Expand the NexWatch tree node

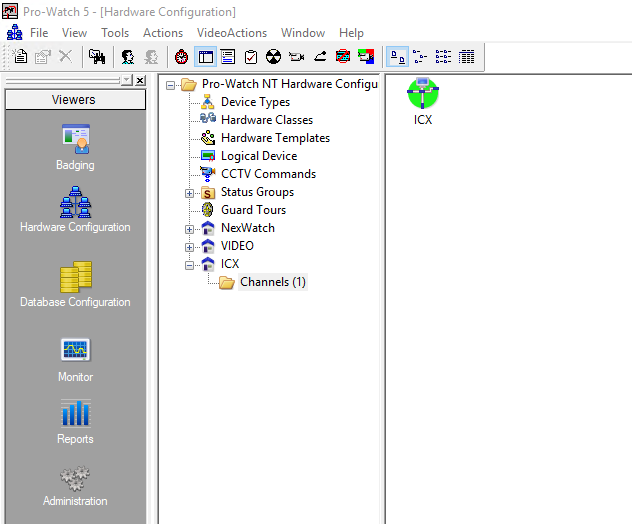tap(190, 228)
